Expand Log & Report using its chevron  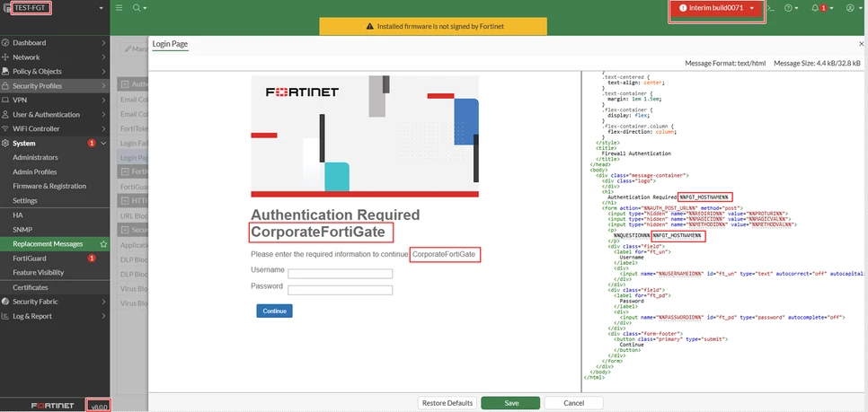click(x=103, y=316)
